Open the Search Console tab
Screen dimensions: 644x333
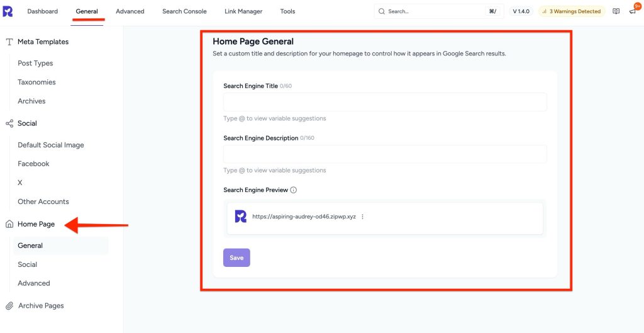coord(184,11)
